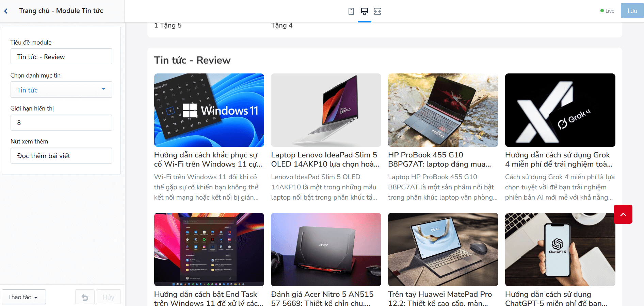Click the Giới hạn hiển thị label
The width and height of the screenshot is (644, 306).
point(32,108)
